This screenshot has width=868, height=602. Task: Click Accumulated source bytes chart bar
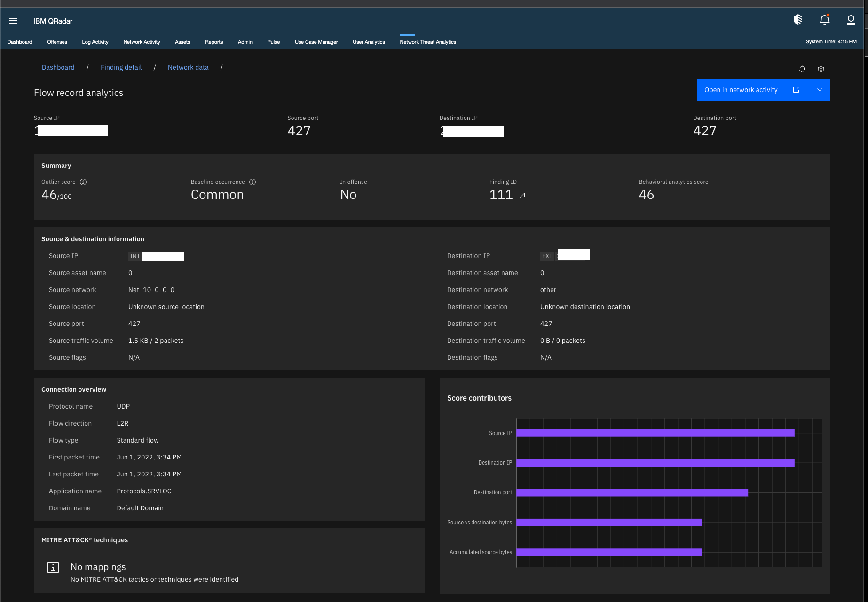(609, 552)
